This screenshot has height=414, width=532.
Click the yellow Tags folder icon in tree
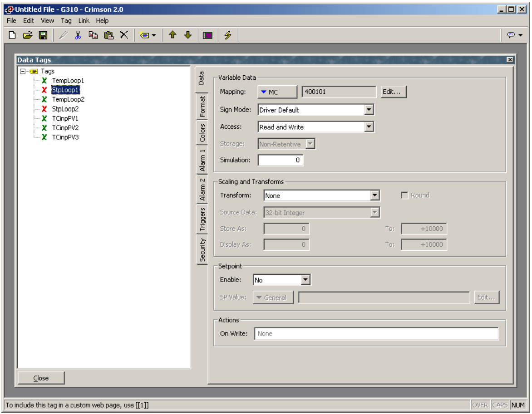click(34, 71)
